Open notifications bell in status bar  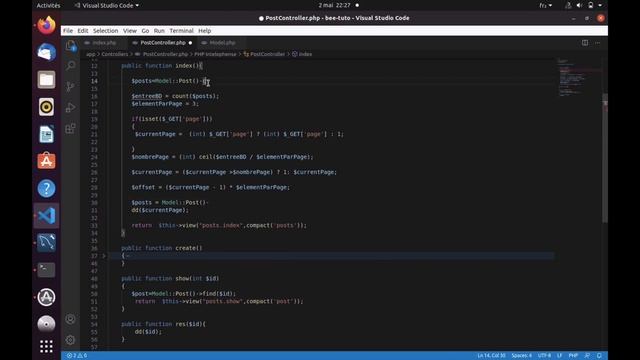tap(599, 356)
